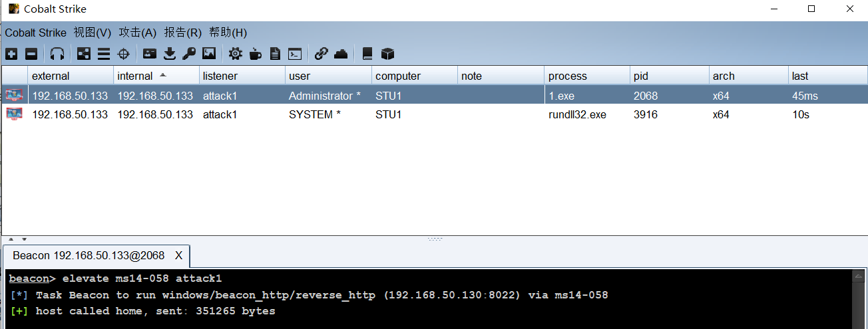
Task: Sort by the last column header
Action: point(828,76)
